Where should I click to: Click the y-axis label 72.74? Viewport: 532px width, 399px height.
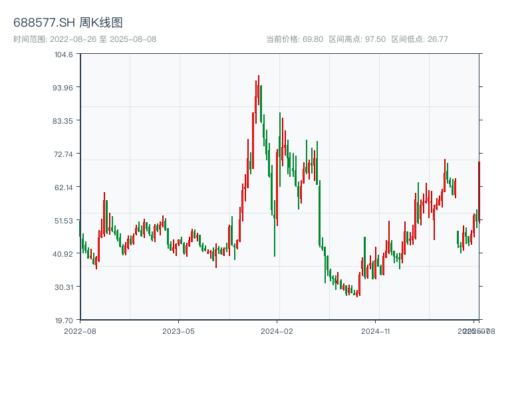(x=63, y=154)
